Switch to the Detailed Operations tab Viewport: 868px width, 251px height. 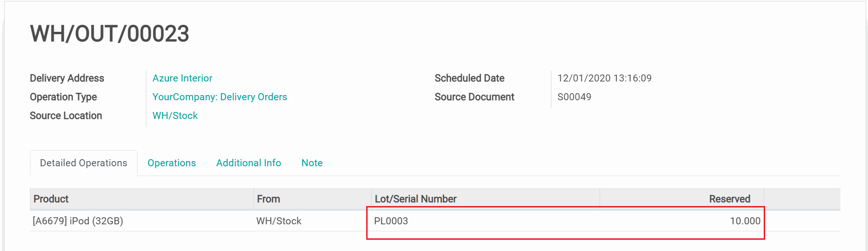[x=83, y=163]
